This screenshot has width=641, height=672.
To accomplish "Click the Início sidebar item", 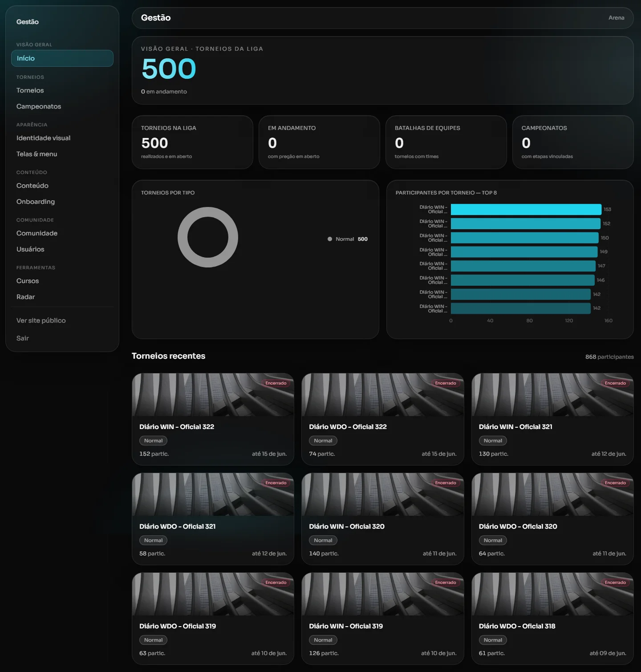I will pyautogui.click(x=62, y=58).
